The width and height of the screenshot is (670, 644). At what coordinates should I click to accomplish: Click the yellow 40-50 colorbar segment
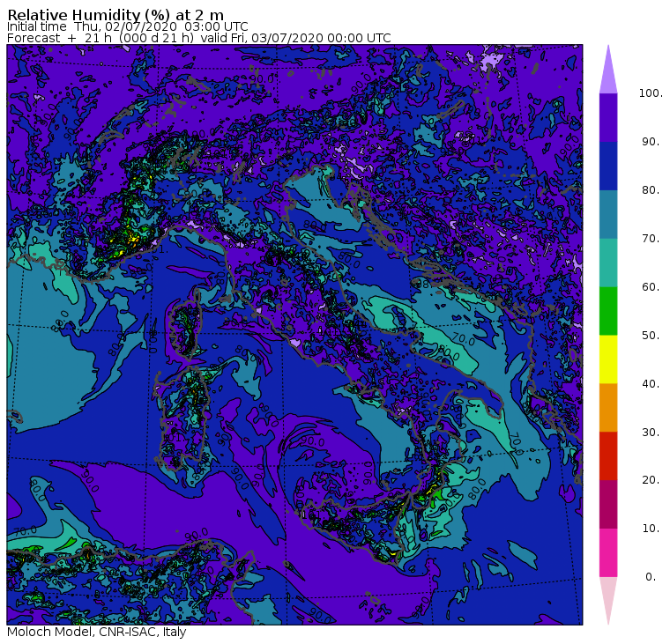click(x=608, y=359)
